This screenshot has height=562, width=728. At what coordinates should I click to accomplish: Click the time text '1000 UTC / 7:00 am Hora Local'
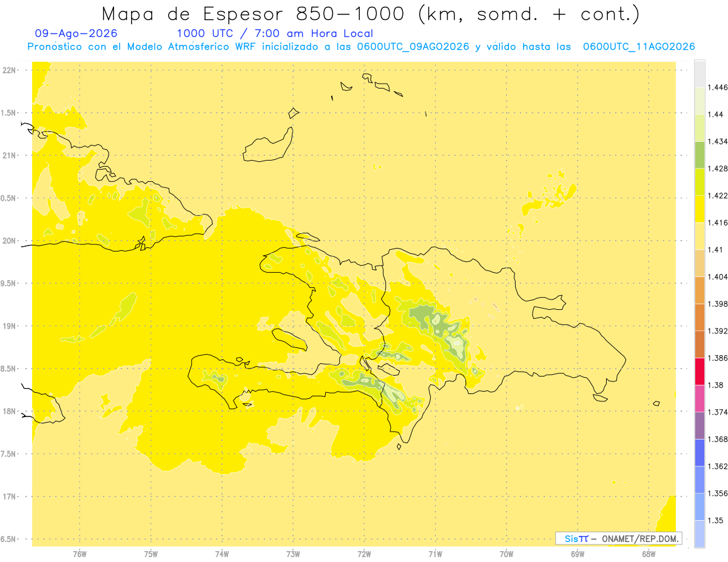pyautogui.click(x=275, y=33)
